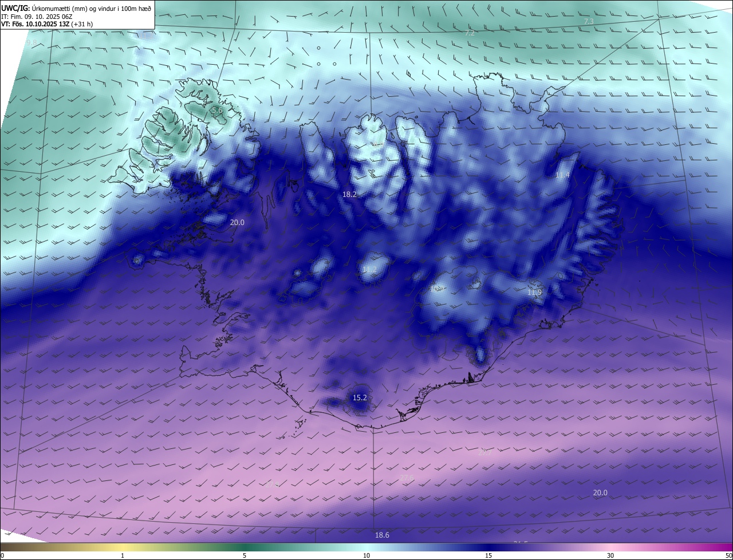Click the map title 'Úrkomumætti (mm) og vindur í 100m hæð'
Image resolution: width=733 pixels, height=560 pixels.
[91, 9]
